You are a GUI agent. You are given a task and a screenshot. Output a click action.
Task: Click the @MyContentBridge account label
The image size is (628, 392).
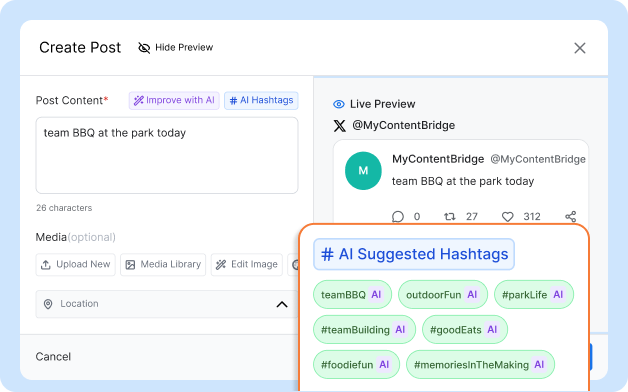[x=403, y=126]
